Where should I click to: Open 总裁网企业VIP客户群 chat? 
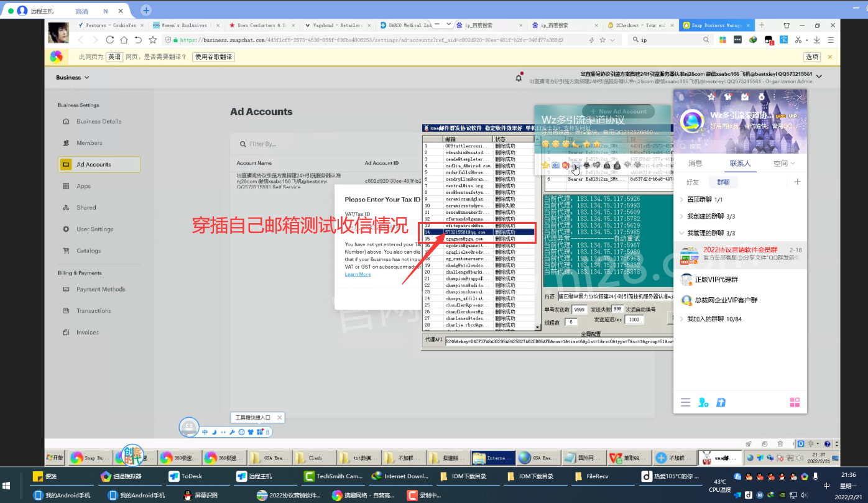(x=740, y=300)
